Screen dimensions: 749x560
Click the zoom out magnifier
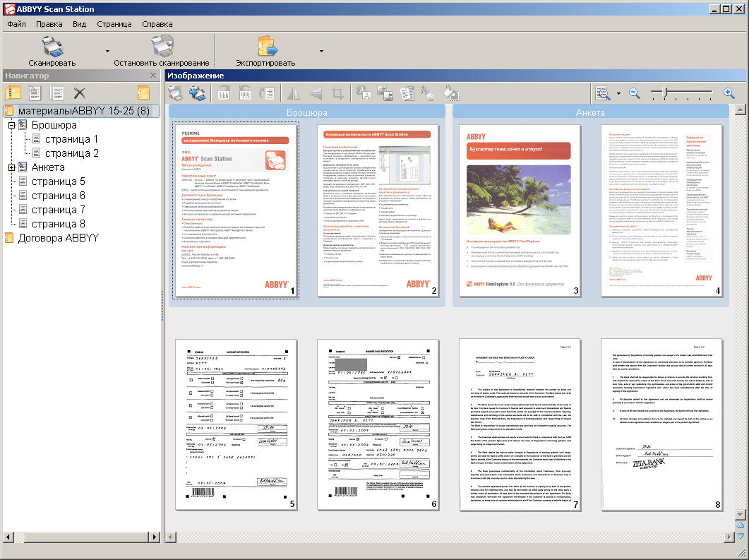[635, 93]
